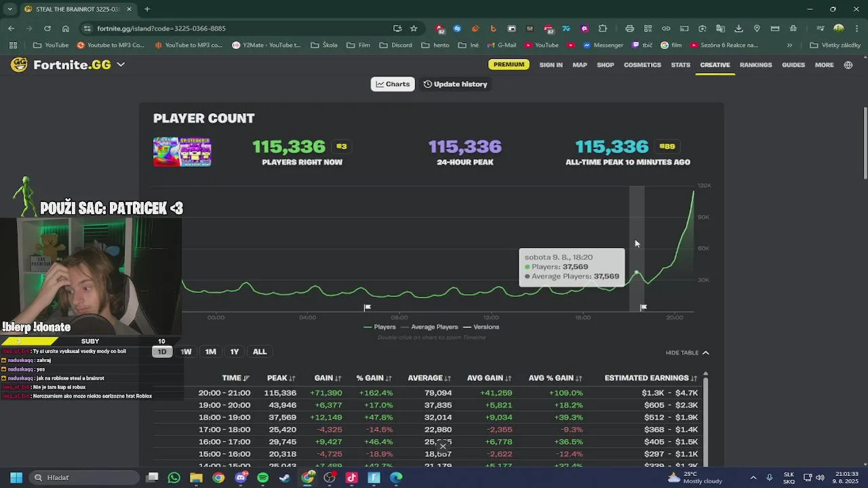Sort table by GAIN column
The height and width of the screenshot is (488, 868).
[328, 378]
